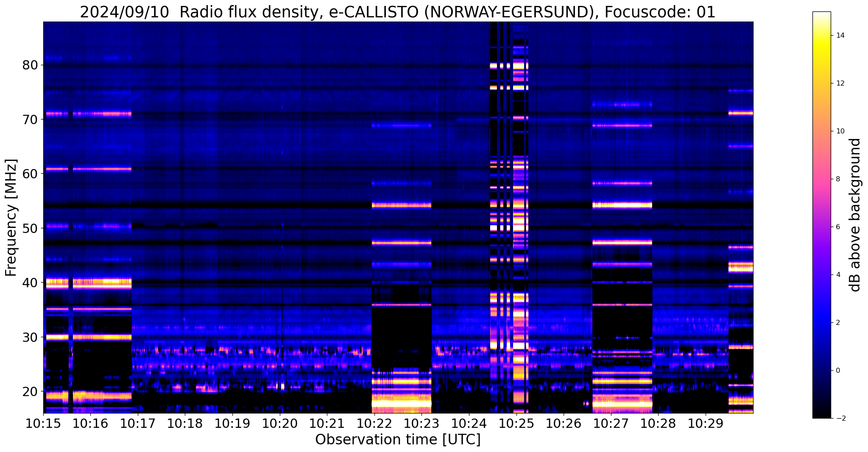
Task: Click the 10:15 time tick label
Action: (43, 424)
